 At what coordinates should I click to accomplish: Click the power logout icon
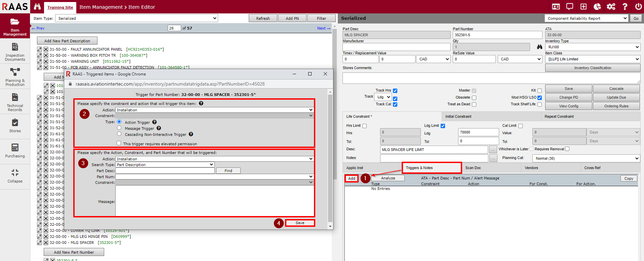tap(638, 7)
